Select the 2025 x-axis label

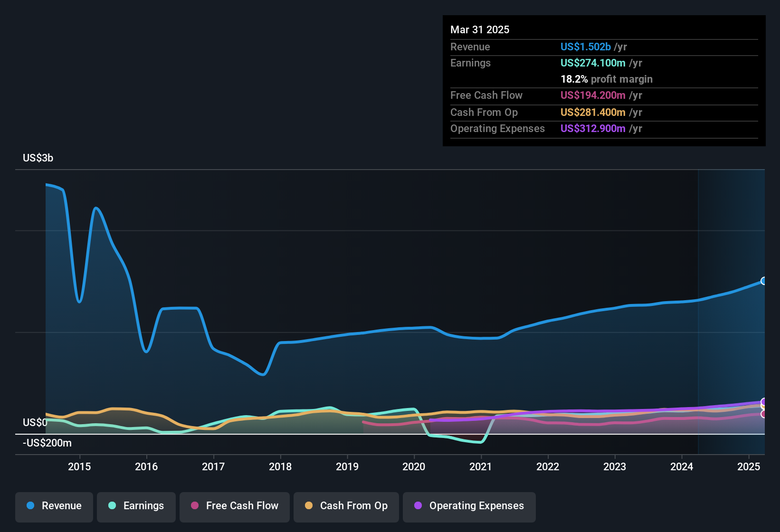coord(749,466)
